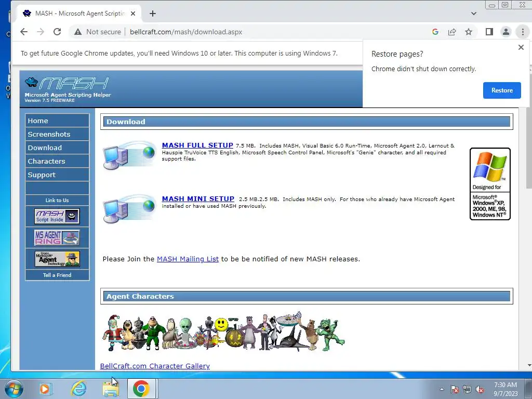Image resolution: width=532 pixels, height=399 pixels.
Task: Open the Support sidebar item
Action: (57, 175)
